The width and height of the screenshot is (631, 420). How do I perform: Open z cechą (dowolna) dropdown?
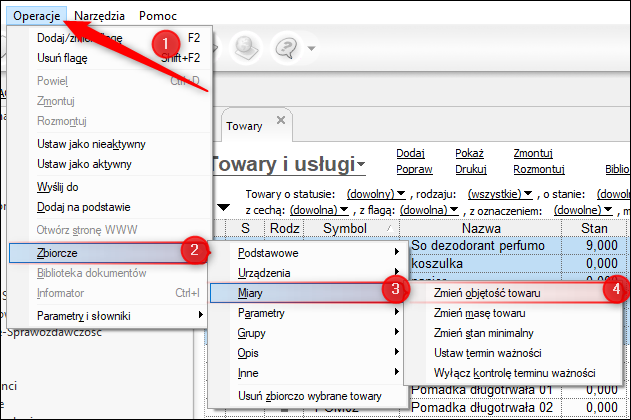[319, 210]
